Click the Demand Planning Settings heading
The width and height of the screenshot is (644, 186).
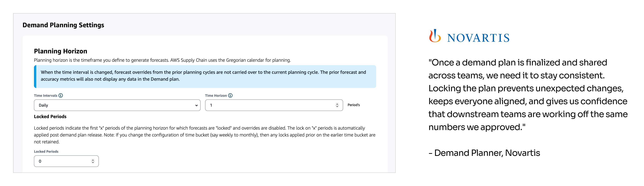[x=63, y=25]
